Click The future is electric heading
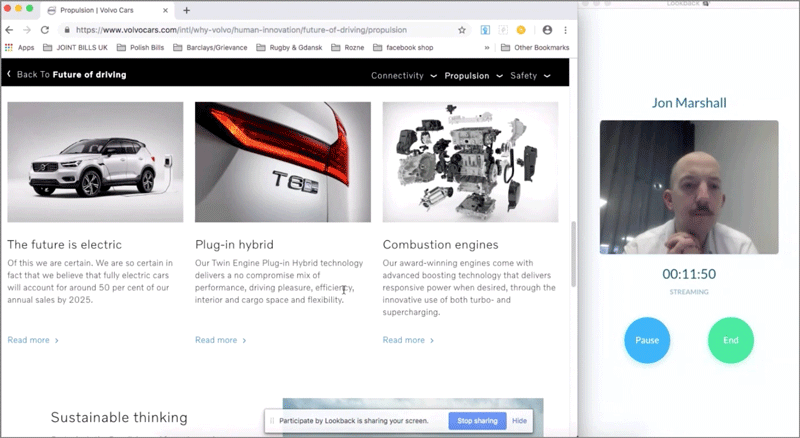 [64, 245]
